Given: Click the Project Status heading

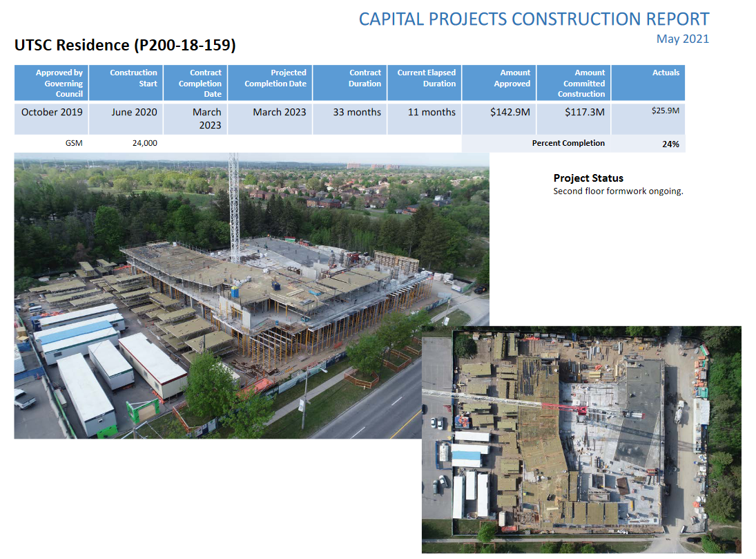Looking at the screenshot, I should pyautogui.click(x=588, y=178).
